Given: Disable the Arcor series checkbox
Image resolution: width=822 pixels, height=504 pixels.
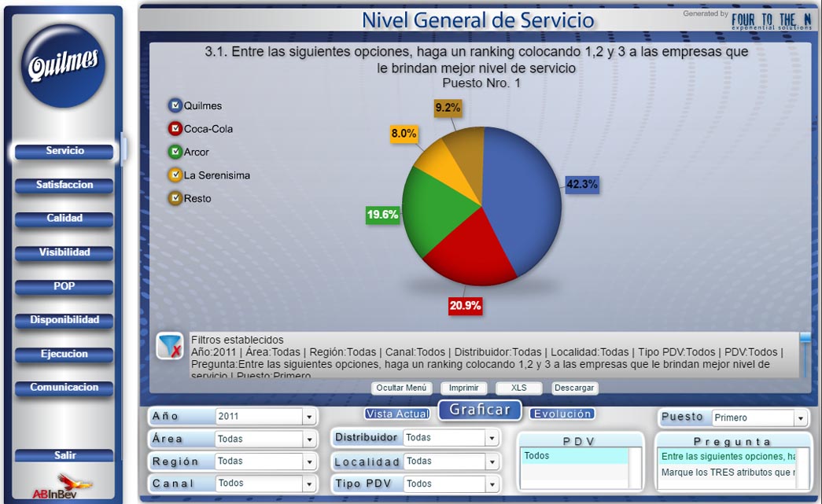Looking at the screenshot, I should [x=175, y=152].
